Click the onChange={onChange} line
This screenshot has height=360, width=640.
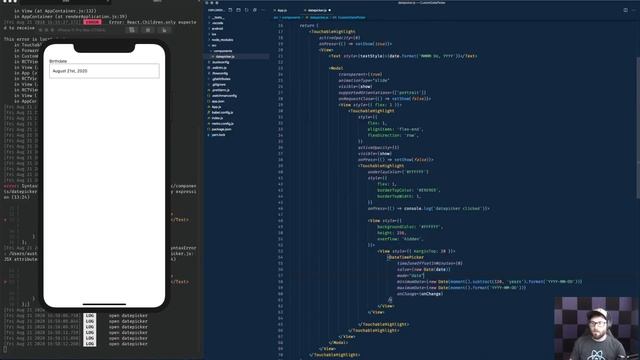pyautogui.click(x=420, y=294)
